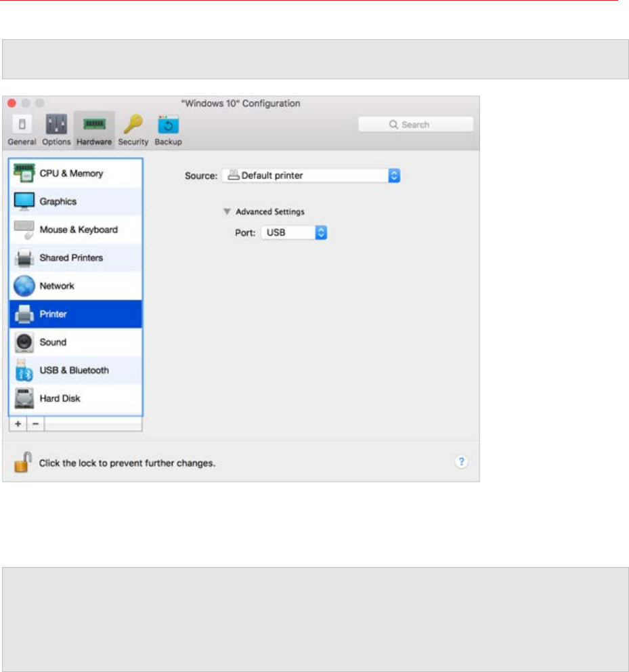Click the Shared Printers label
The height and width of the screenshot is (672, 629).
click(71, 258)
